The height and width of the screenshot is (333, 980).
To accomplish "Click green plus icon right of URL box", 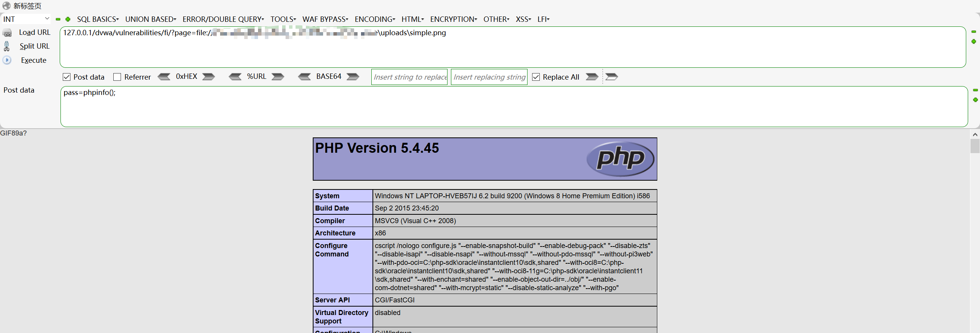I will pyautogui.click(x=974, y=41).
